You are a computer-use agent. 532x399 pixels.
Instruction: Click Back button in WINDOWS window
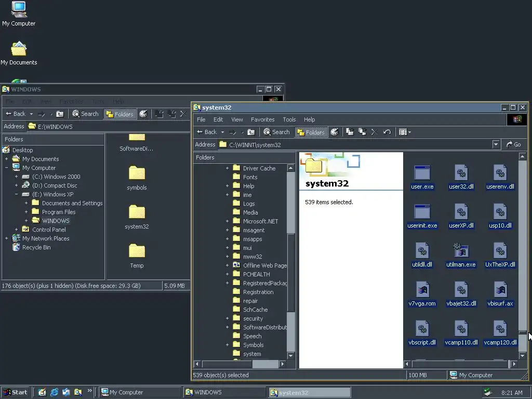(x=16, y=114)
